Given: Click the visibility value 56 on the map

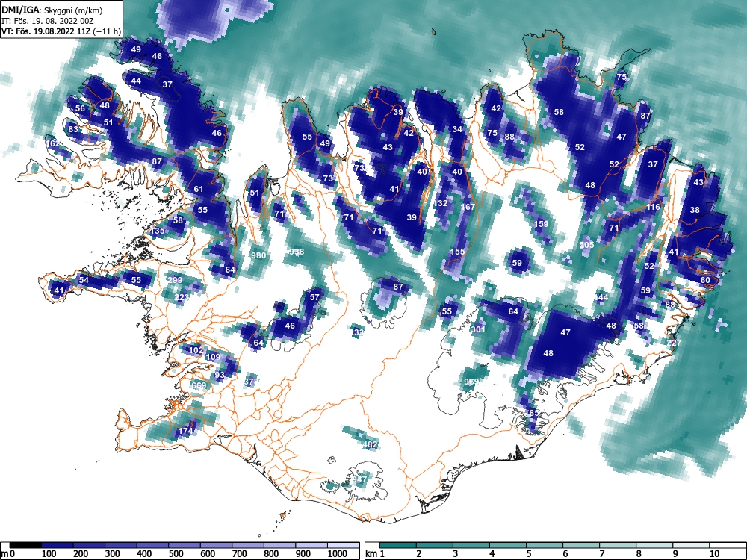Looking at the screenshot, I should (x=80, y=108).
